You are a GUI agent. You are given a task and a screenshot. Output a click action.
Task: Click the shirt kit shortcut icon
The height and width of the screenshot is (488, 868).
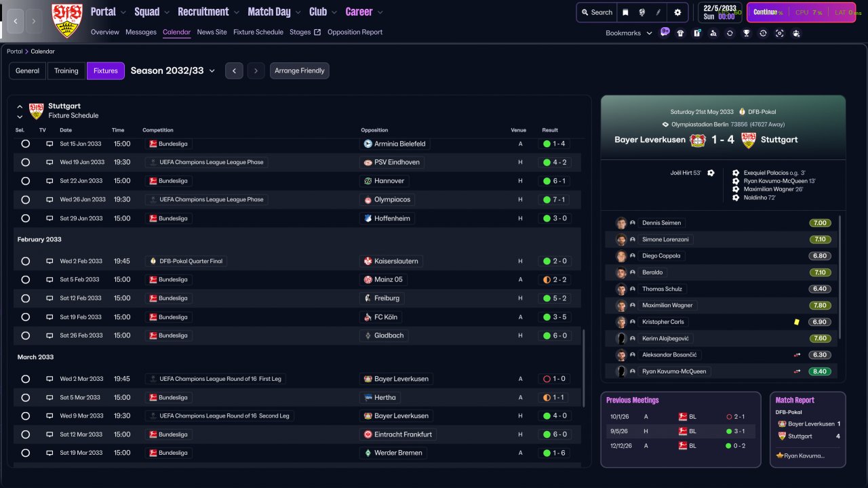(680, 33)
